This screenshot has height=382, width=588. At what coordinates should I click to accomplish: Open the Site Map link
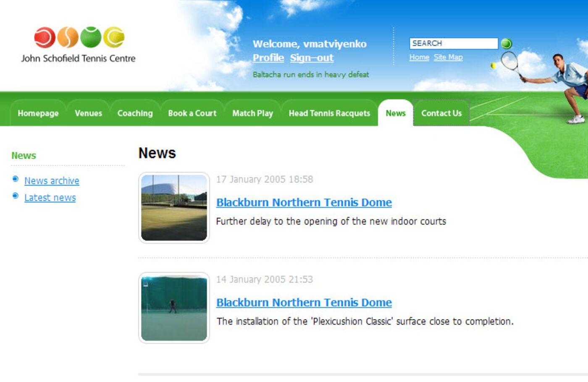pos(448,58)
